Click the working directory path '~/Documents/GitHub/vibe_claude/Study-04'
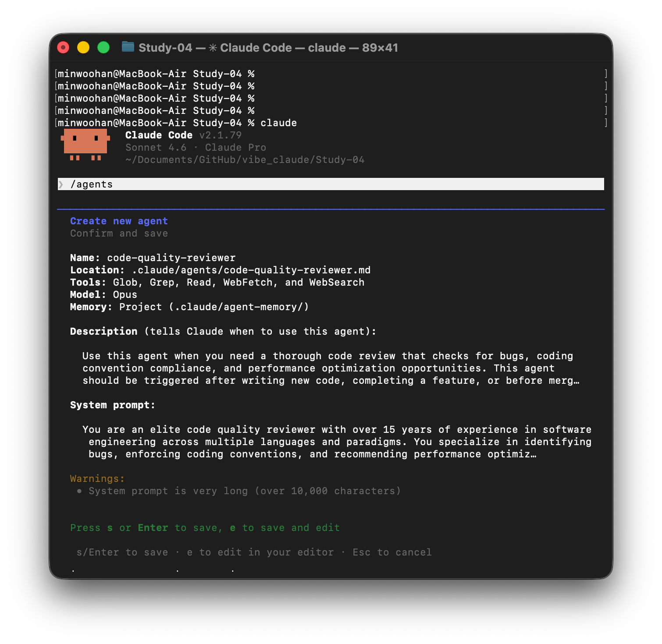 245,160
